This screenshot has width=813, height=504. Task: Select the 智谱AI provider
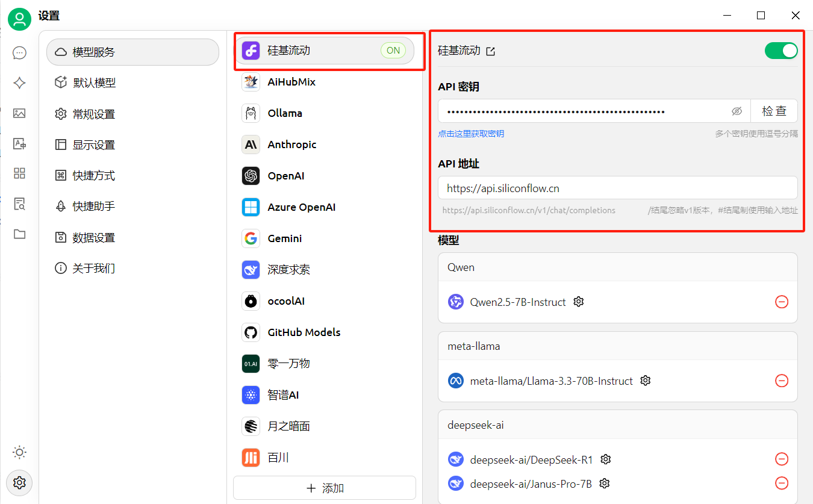[325, 395]
